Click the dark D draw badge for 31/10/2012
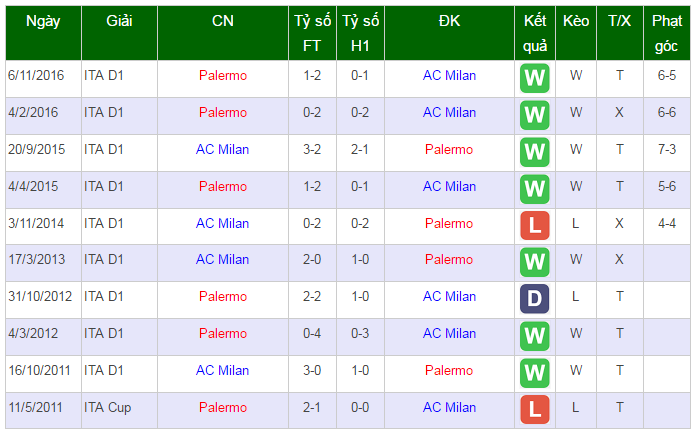The image size is (697, 435). (x=534, y=299)
